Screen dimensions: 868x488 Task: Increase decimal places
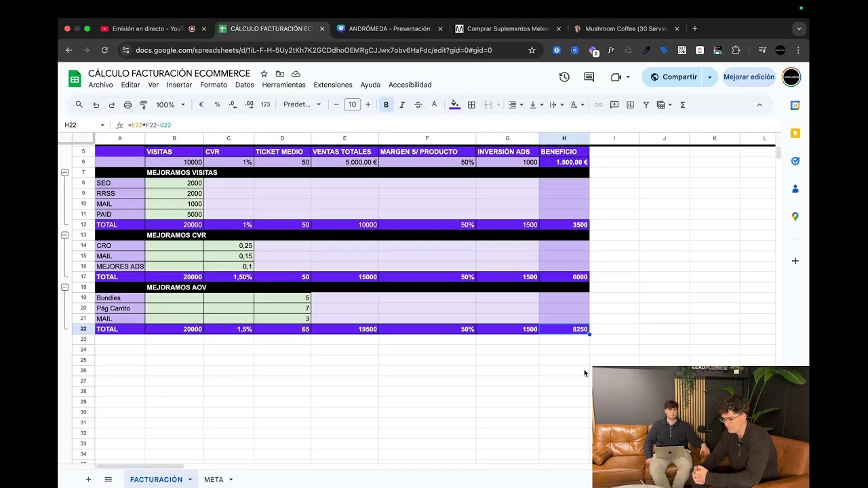pyautogui.click(x=249, y=105)
